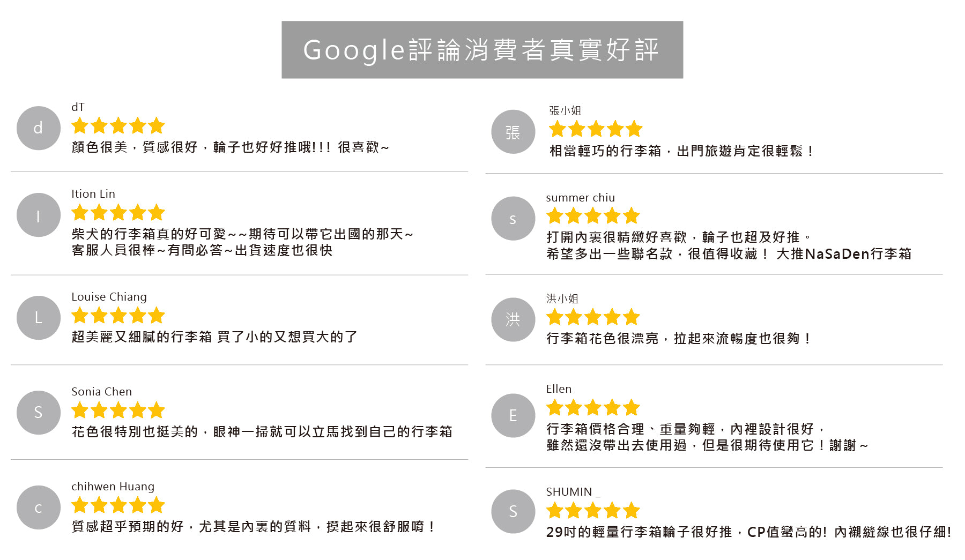Click Sonia Chen's avatar icon
This screenshot has height=560, width=965.
[x=38, y=412]
